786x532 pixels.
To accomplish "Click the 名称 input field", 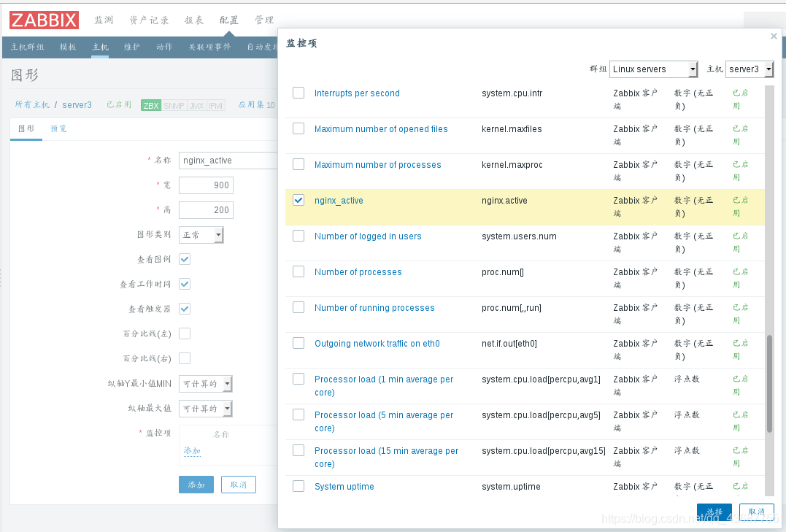I will coord(228,161).
